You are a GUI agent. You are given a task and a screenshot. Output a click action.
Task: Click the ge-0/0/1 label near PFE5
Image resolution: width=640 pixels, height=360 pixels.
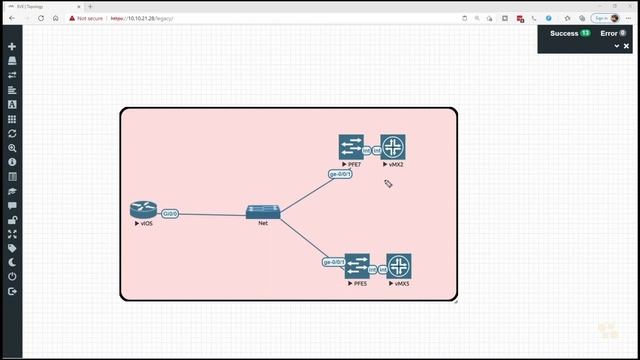334,262
